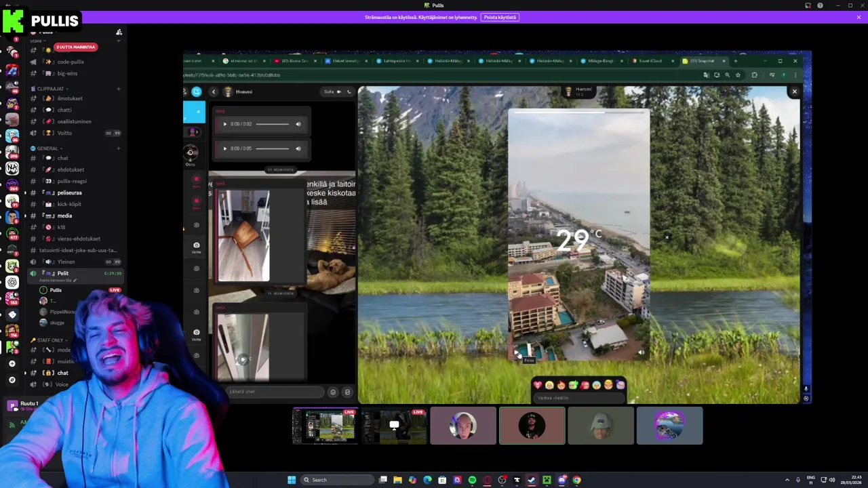Show hidden system tray icons
The image size is (868, 488).
[x=787, y=480]
